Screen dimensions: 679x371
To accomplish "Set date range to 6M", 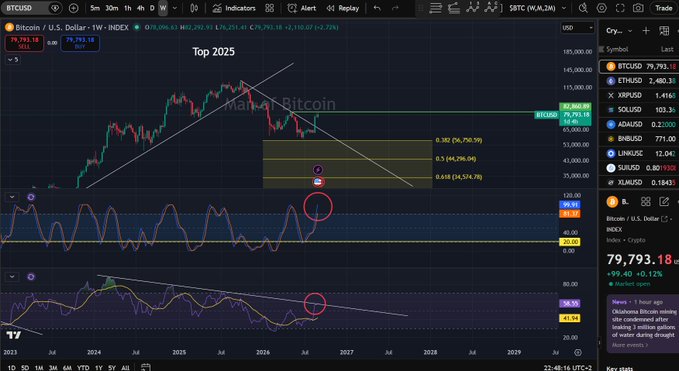I will (67, 368).
